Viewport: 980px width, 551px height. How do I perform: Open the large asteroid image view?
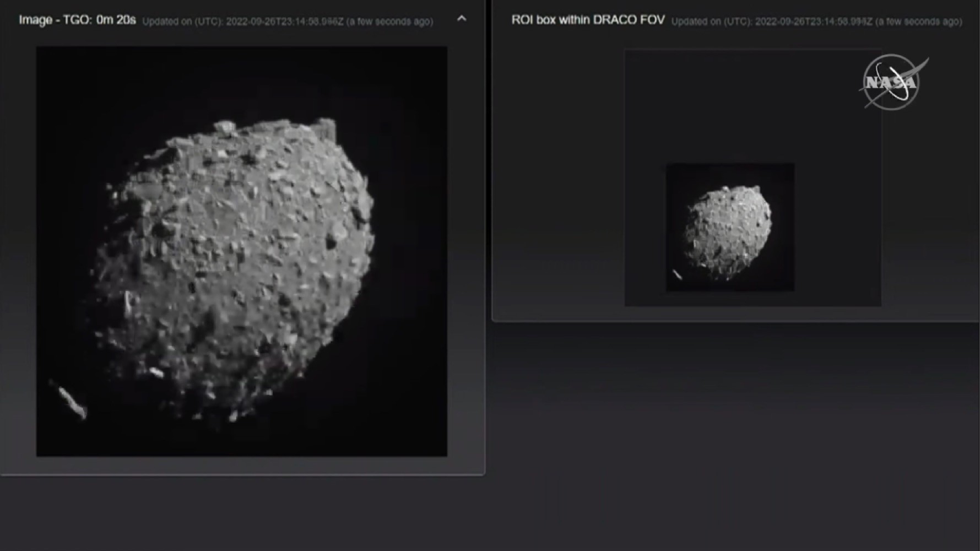pos(242,251)
